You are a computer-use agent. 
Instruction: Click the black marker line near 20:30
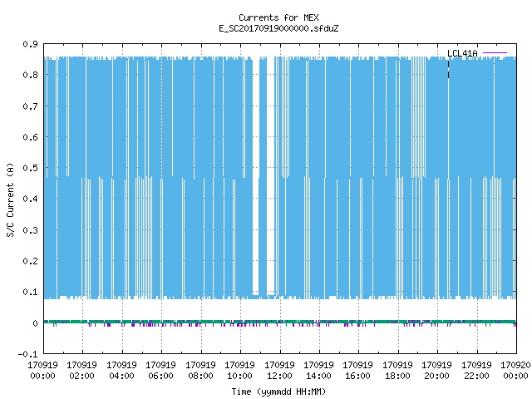pyautogui.click(x=449, y=69)
